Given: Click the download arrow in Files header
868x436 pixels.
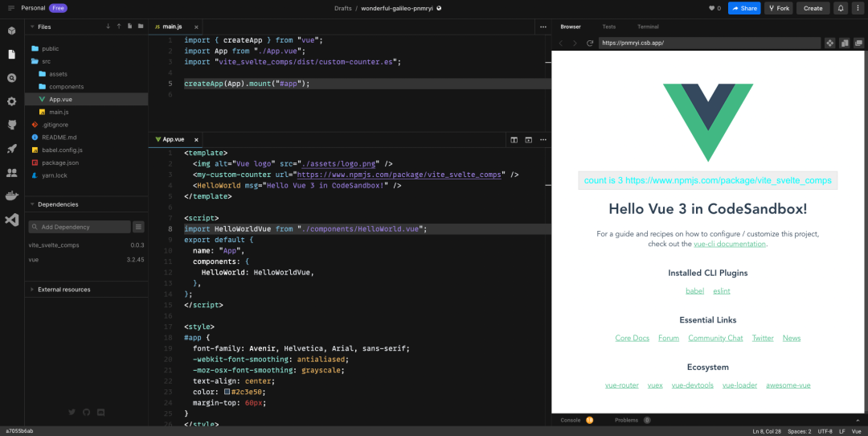Looking at the screenshot, I should 108,26.
